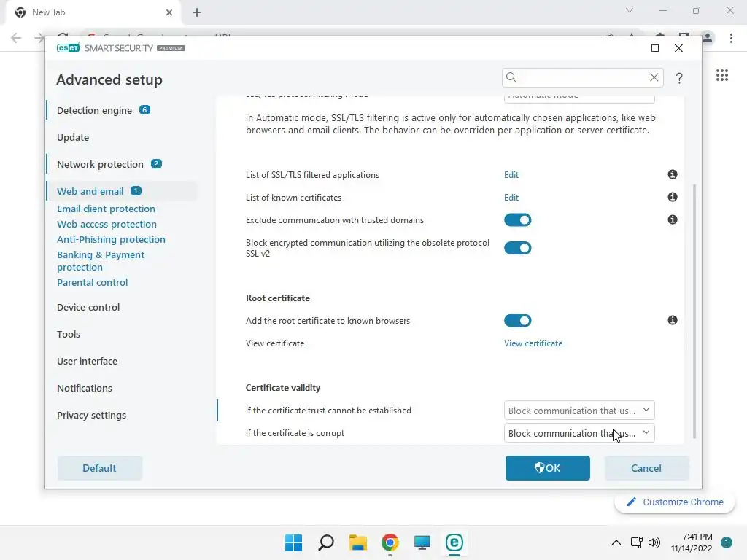This screenshot has width=747, height=560.
Task: Open the volume control in system tray
Action: (654, 542)
